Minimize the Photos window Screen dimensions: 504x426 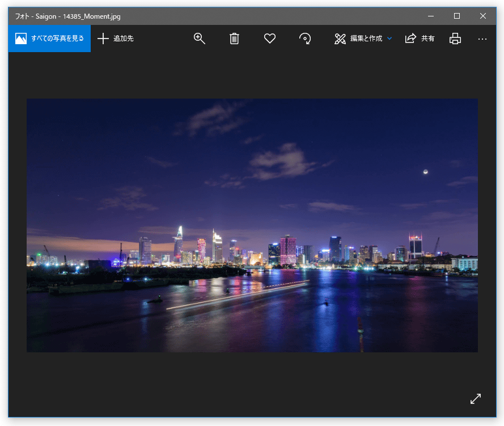coord(431,16)
